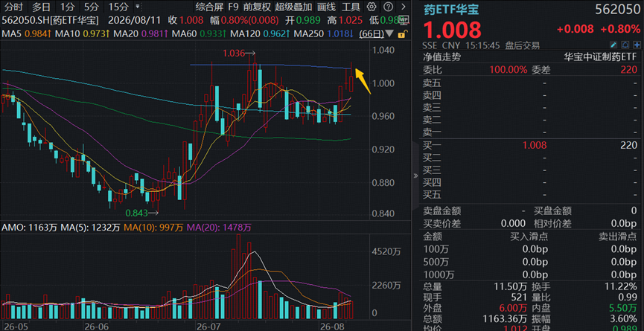The image size is (644, 331).
Task: Click the (66日) period link
Action: 372,34
